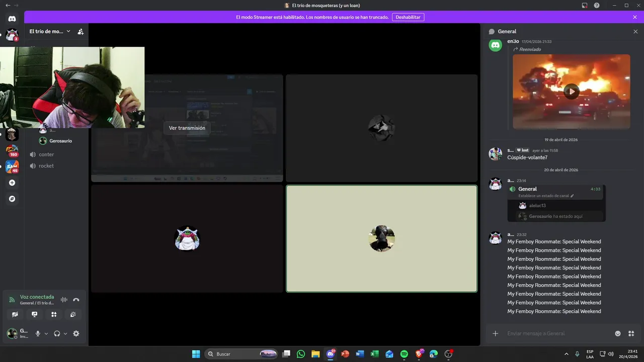Click taskbar Buscar search box
Image resolution: width=644 pixels, height=362 pixels.
[x=242, y=354]
